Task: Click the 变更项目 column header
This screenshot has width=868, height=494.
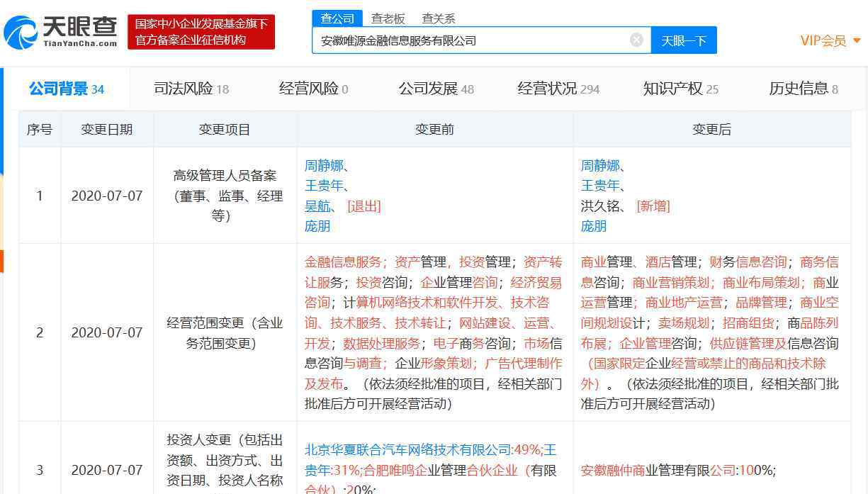Action: (x=225, y=130)
